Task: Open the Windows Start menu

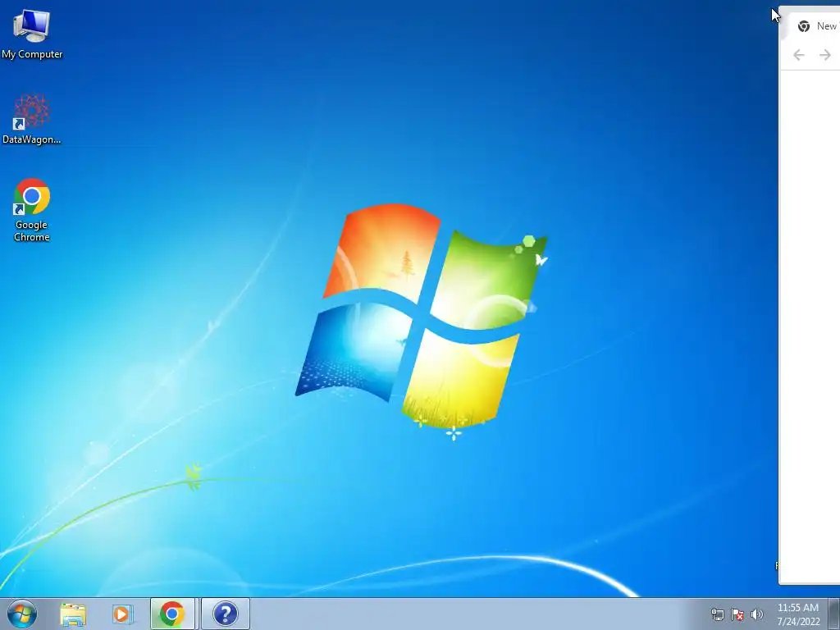Action: tap(22, 614)
